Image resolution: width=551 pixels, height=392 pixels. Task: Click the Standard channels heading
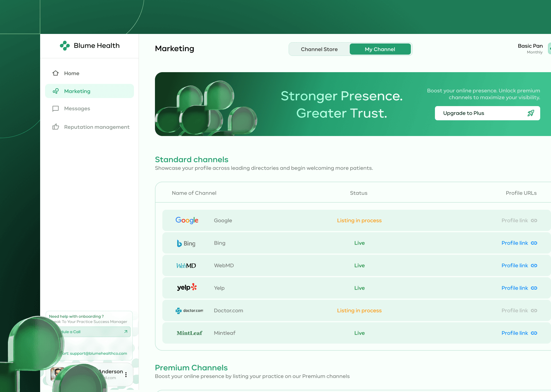pos(192,159)
